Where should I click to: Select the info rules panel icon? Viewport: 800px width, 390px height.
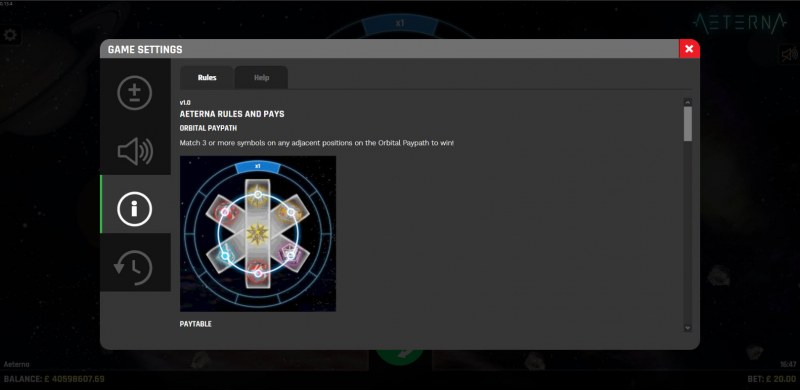point(135,209)
